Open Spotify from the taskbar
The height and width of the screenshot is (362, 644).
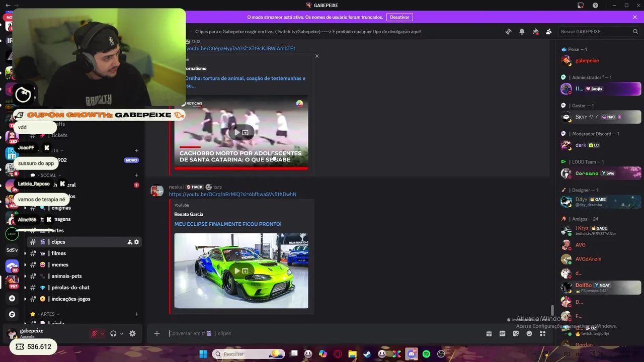(426, 354)
